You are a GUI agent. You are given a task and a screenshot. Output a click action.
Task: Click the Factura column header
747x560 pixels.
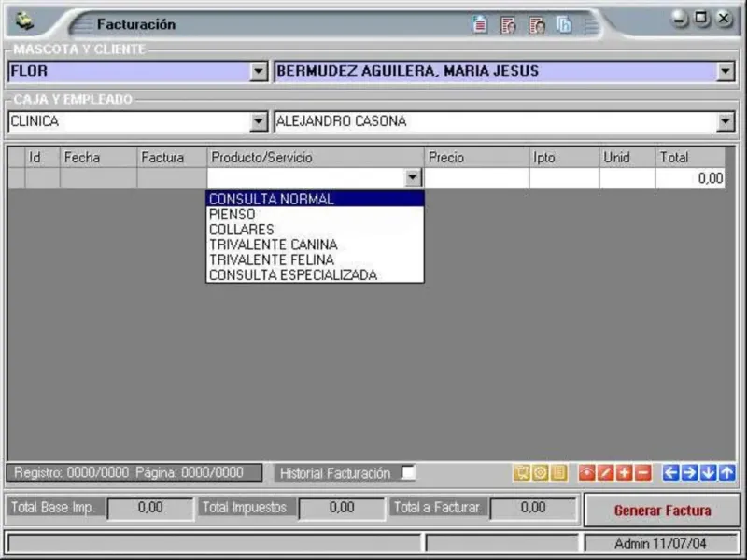click(172, 158)
